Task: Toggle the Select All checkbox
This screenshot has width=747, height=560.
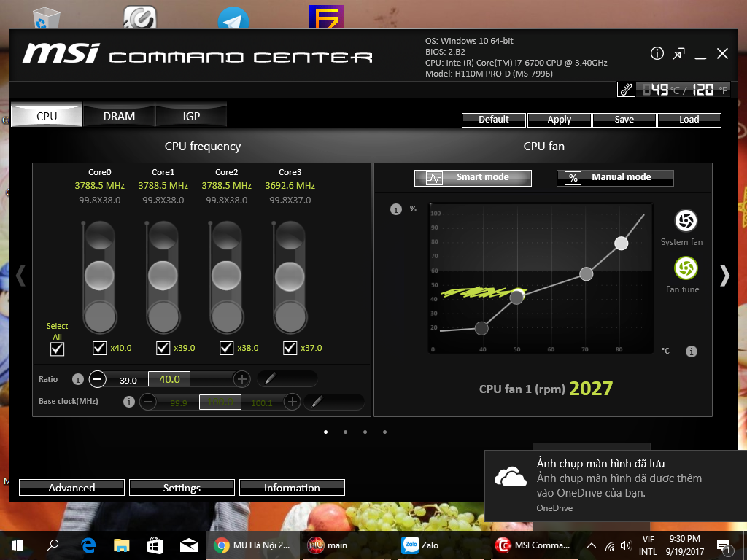Action: click(57, 349)
